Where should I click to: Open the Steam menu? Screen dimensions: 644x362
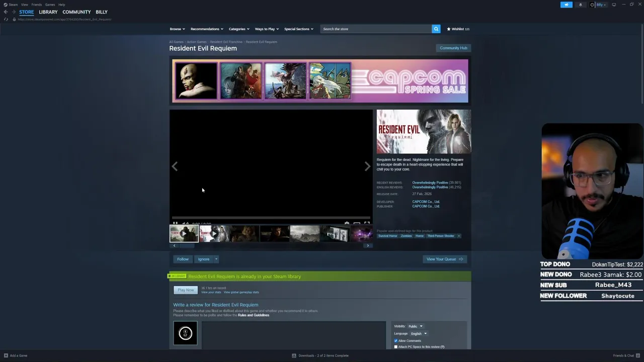13,5
